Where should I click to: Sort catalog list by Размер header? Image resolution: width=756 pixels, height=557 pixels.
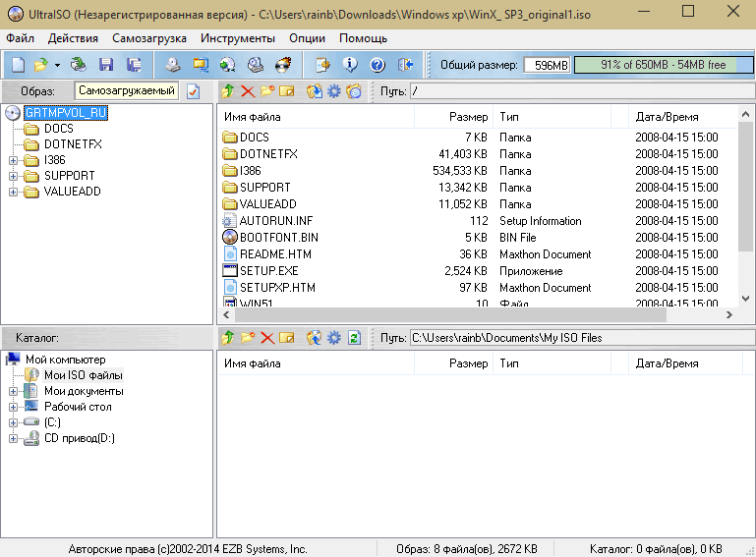pyautogui.click(x=453, y=363)
